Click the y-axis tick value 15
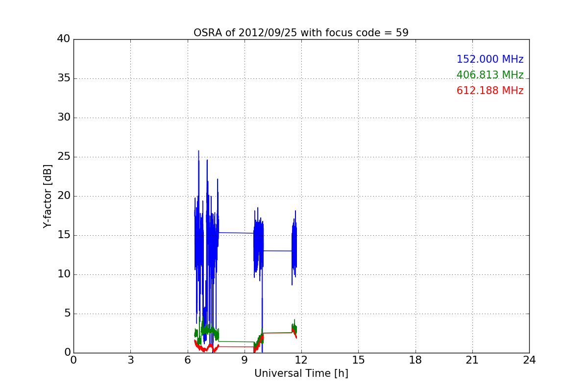This screenshot has height=392, width=588. click(64, 235)
